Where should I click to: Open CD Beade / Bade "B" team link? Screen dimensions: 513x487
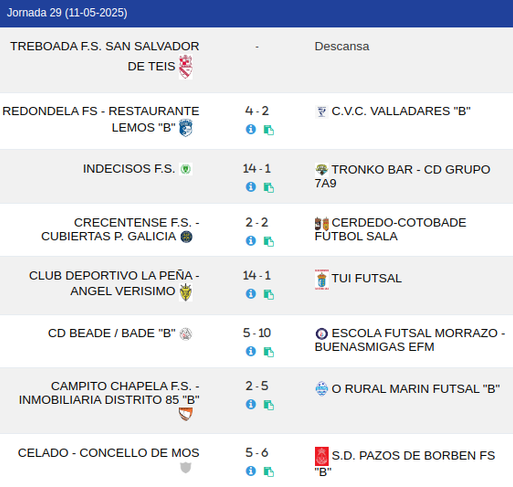click(112, 333)
